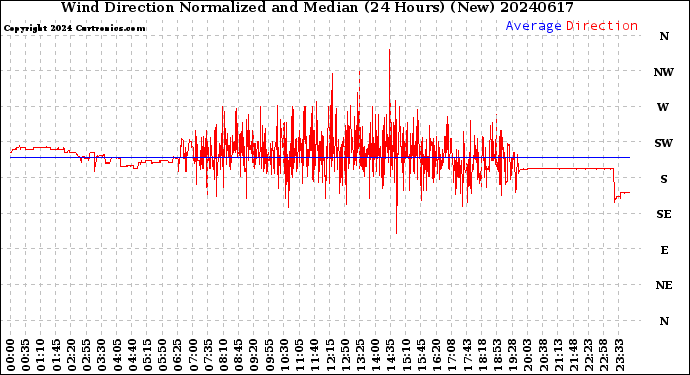
Task: Click the 11:05 time axis label
Action: tap(300, 355)
